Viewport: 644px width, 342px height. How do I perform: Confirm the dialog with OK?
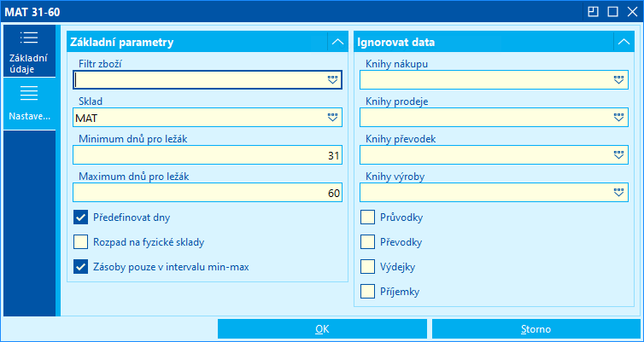[321, 328]
